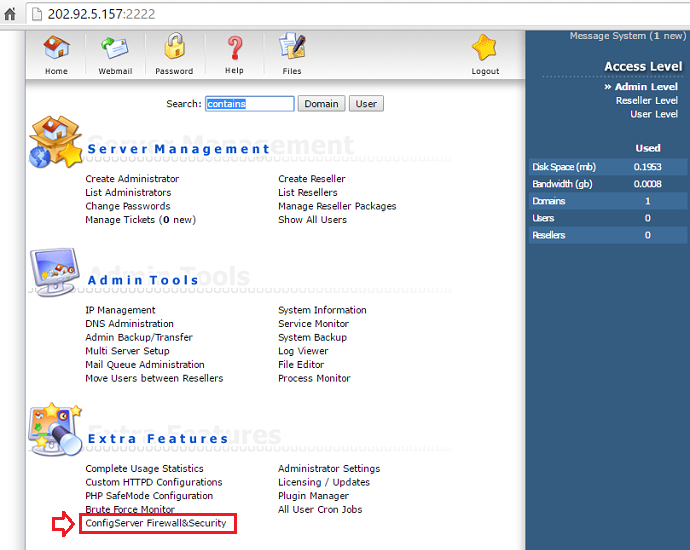Open the Create Administrator link
This screenshot has height=550, width=690.
click(x=132, y=179)
